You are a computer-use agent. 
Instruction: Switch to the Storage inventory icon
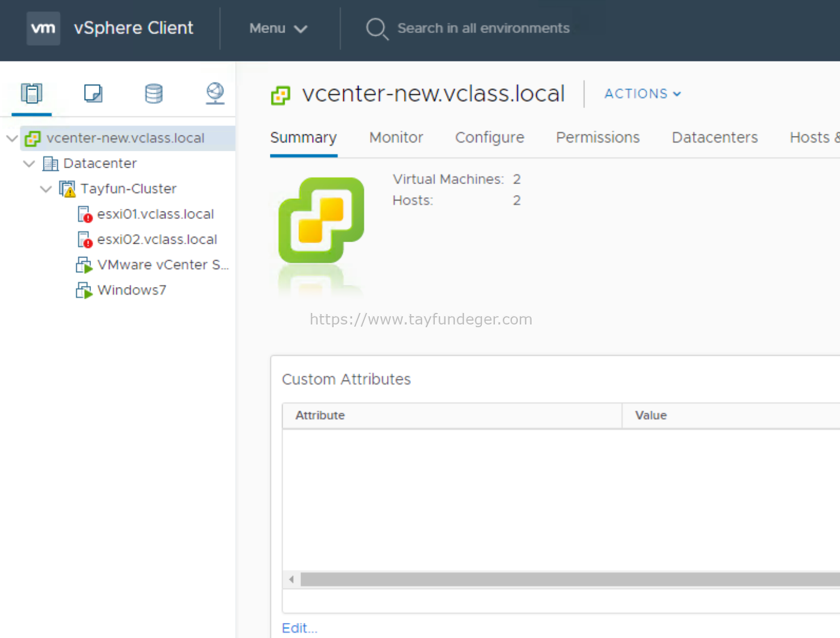tap(154, 93)
